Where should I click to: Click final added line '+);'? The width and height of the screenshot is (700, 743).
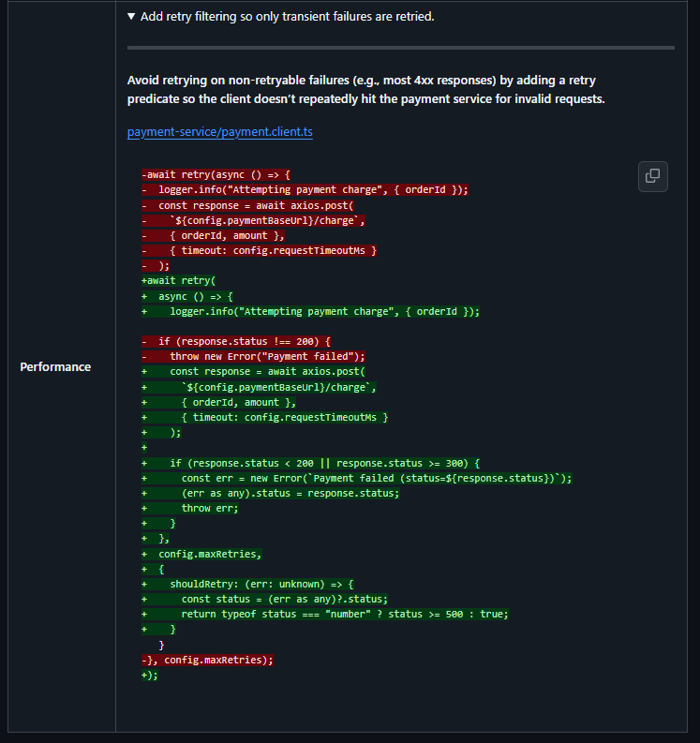click(x=149, y=676)
